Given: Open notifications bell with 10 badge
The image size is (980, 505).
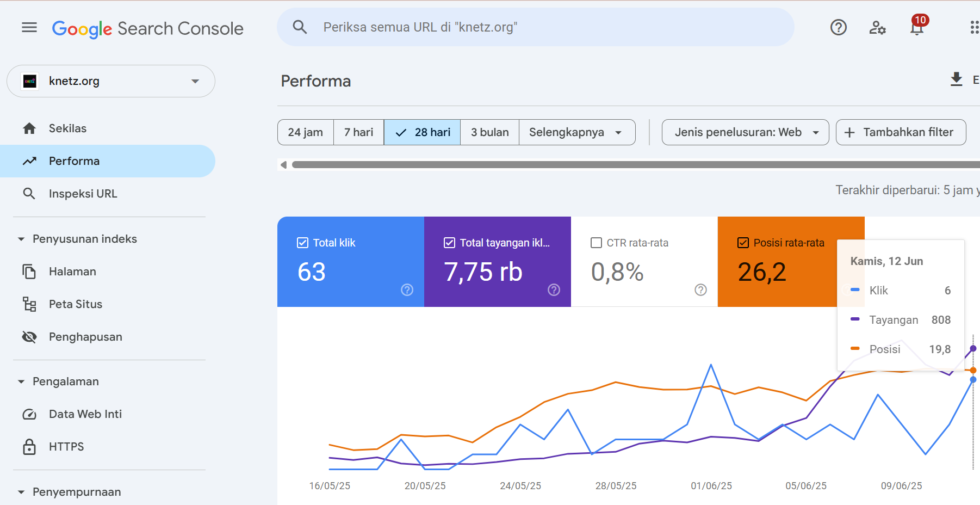Looking at the screenshot, I should (917, 26).
